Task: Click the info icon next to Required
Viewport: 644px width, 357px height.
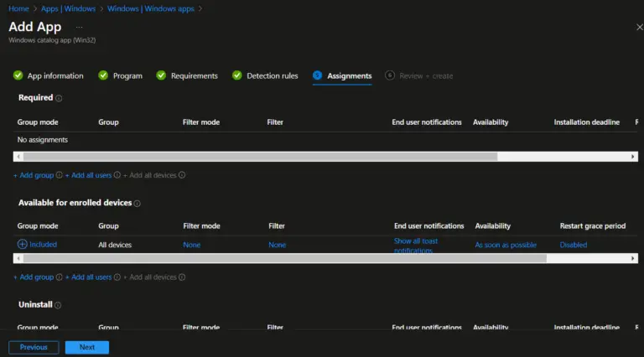Action: coord(59,98)
